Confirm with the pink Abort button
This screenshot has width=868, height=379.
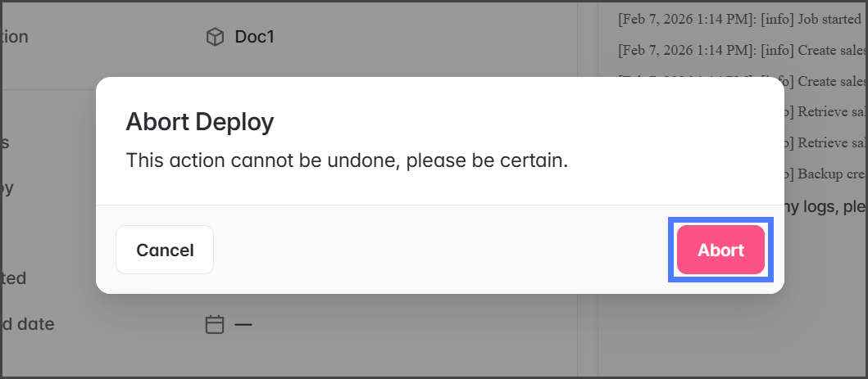[720, 250]
